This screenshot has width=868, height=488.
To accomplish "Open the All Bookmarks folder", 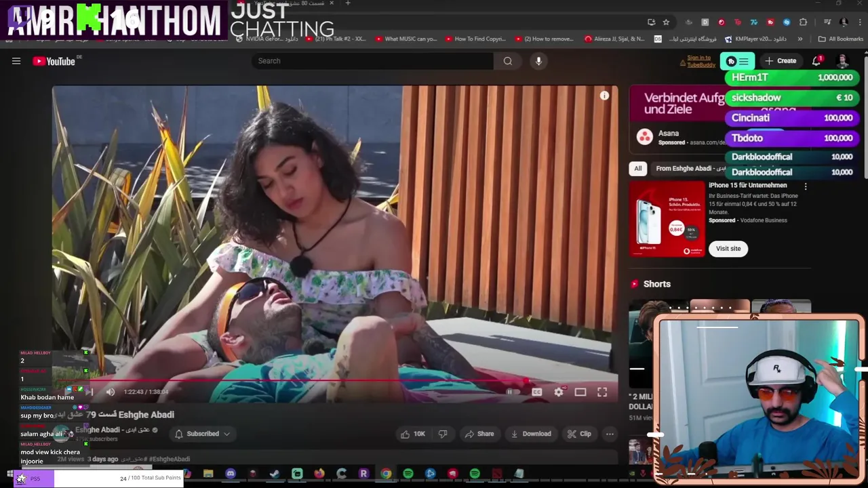I will [x=841, y=39].
